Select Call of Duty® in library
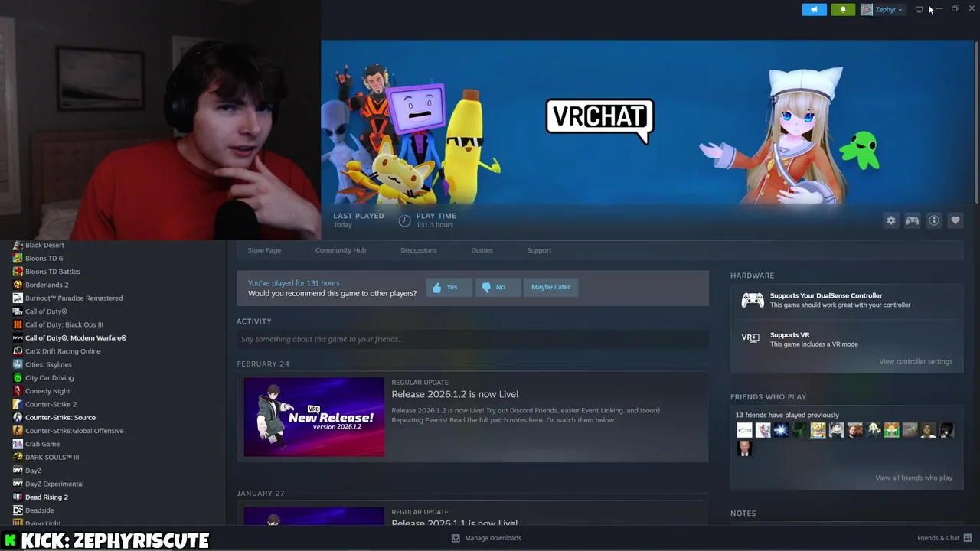Image resolution: width=980 pixels, height=551 pixels. point(46,311)
